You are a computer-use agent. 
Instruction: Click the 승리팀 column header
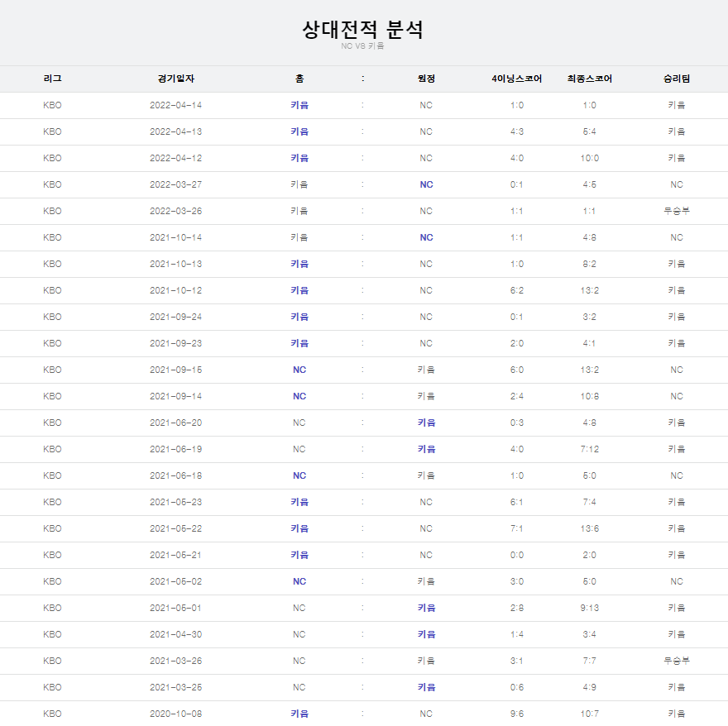tap(677, 79)
